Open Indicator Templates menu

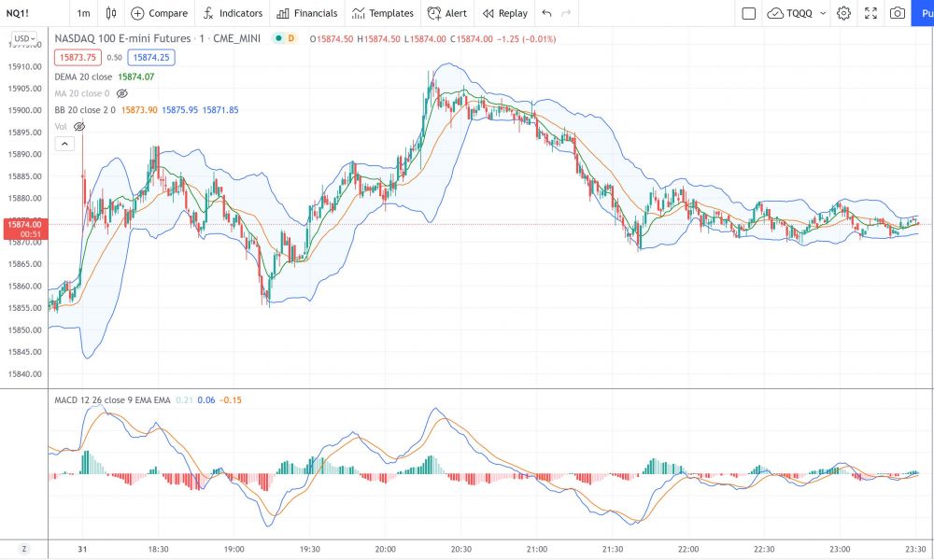pos(382,13)
